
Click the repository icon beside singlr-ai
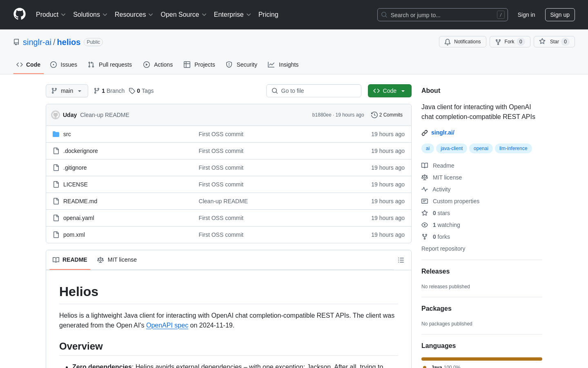coord(16,42)
